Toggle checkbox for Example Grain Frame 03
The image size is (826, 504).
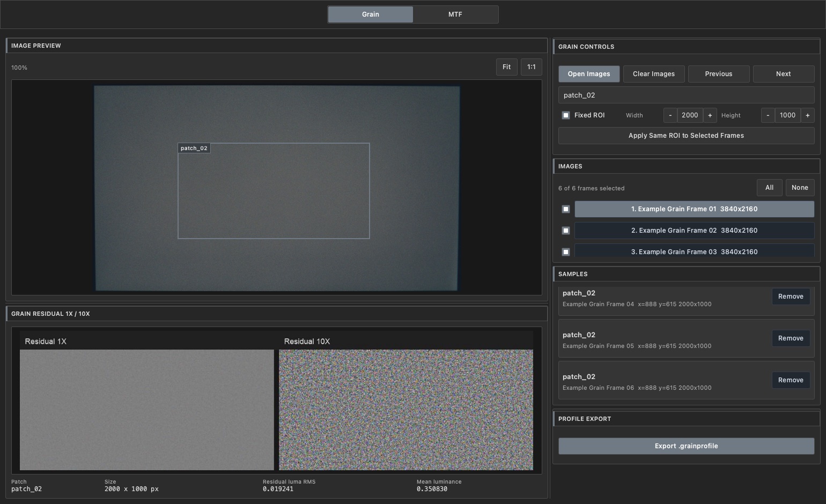[566, 252]
